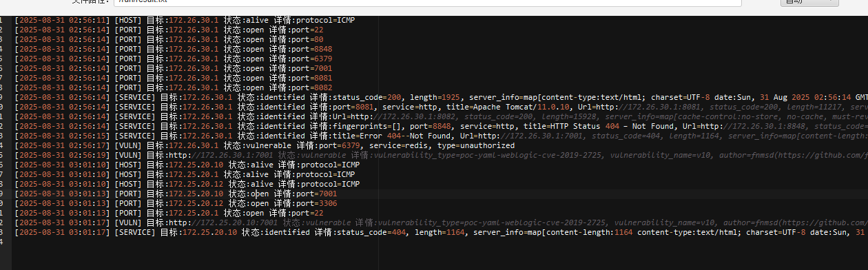Viewport: 868px width, 270px height.
Task: Click the http://172.25.20.10:7001 target in the VULN line
Action: 223,222
